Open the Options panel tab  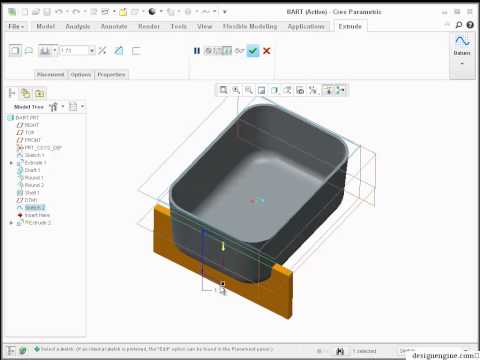[81, 74]
